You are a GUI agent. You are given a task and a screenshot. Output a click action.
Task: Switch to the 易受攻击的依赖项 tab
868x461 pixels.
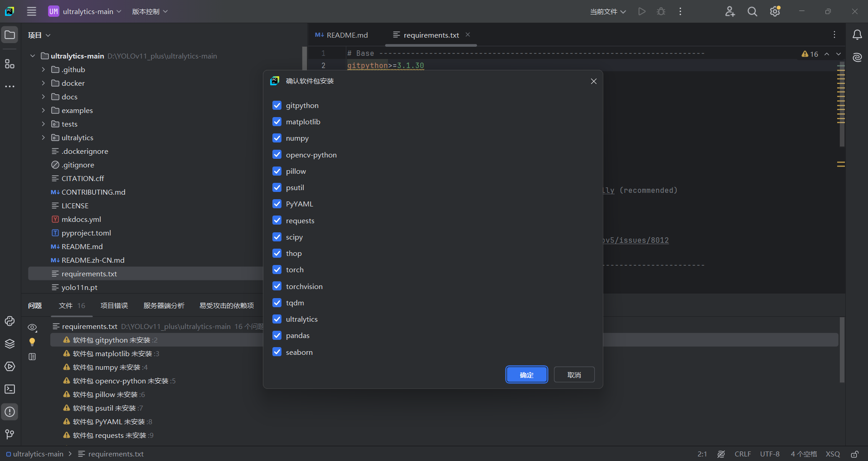pyautogui.click(x=227, y=306)
